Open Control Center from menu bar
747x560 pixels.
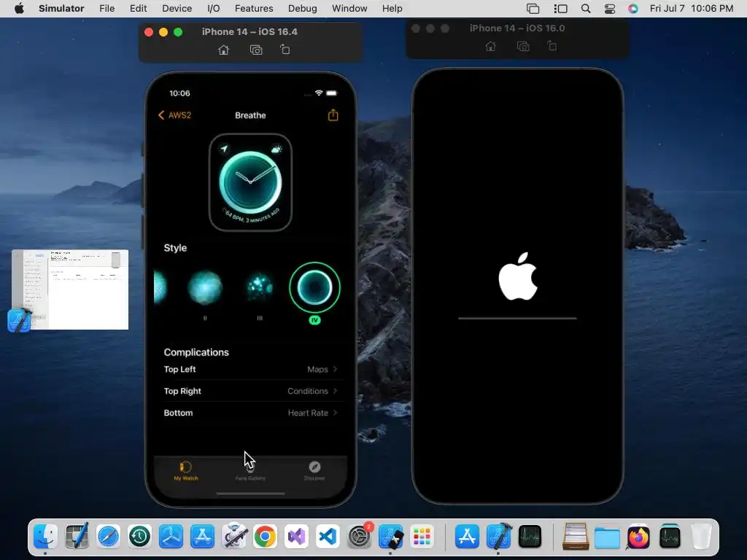[609, 9]
